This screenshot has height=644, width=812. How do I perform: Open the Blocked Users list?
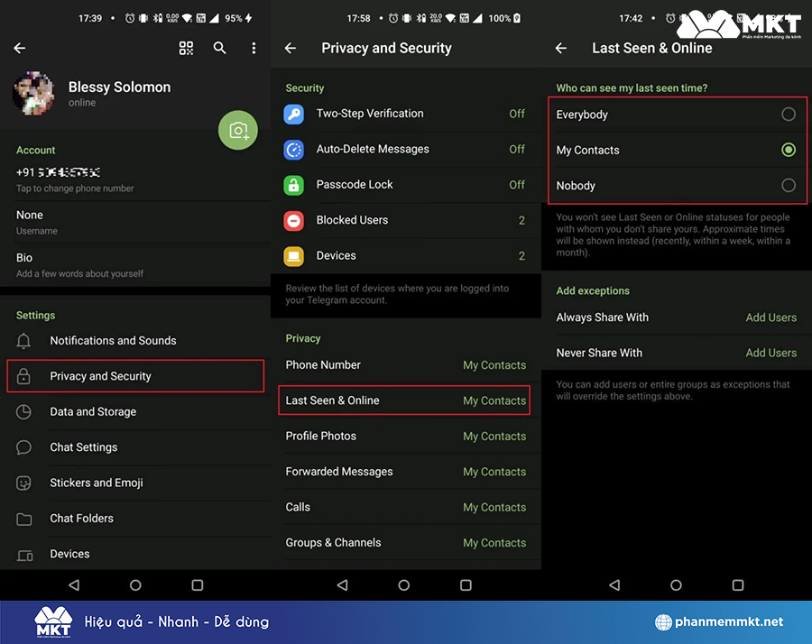click(405, 221)
